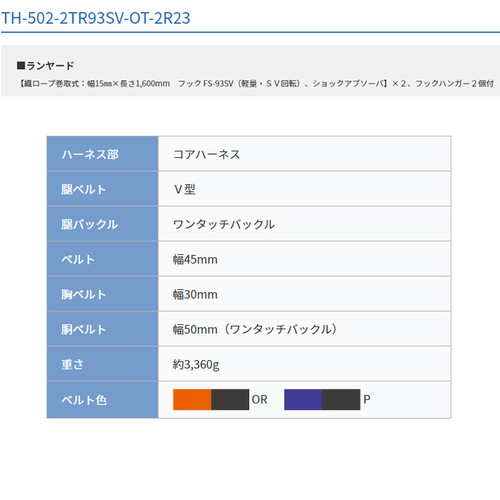Click the 幅30mm chest belt cell
This screenshot has width=500, height=500.
(x=305, y=294)
